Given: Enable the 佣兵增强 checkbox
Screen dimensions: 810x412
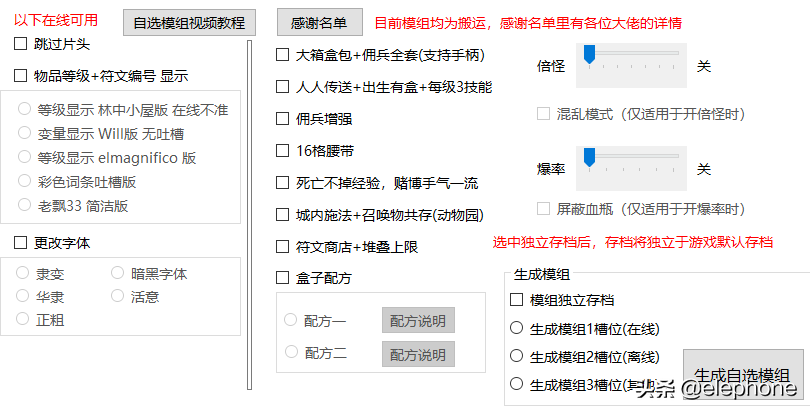Looking at the screenshot, I should click(x=283, y=119).
